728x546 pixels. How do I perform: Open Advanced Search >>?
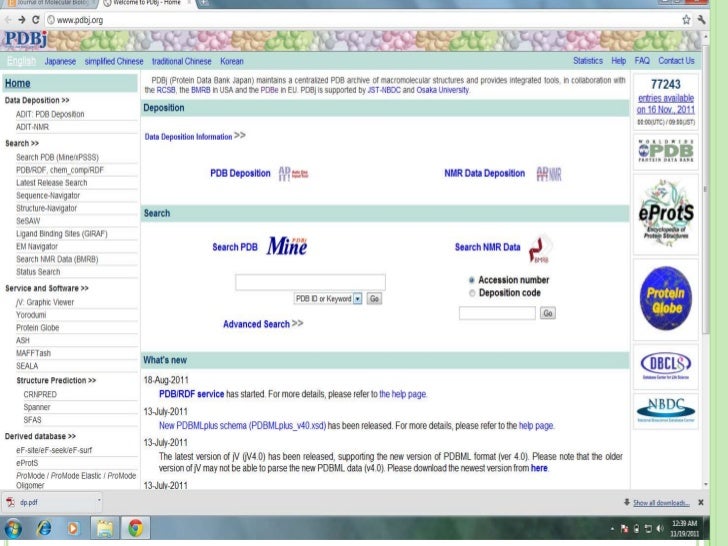[x=263, y=324]
